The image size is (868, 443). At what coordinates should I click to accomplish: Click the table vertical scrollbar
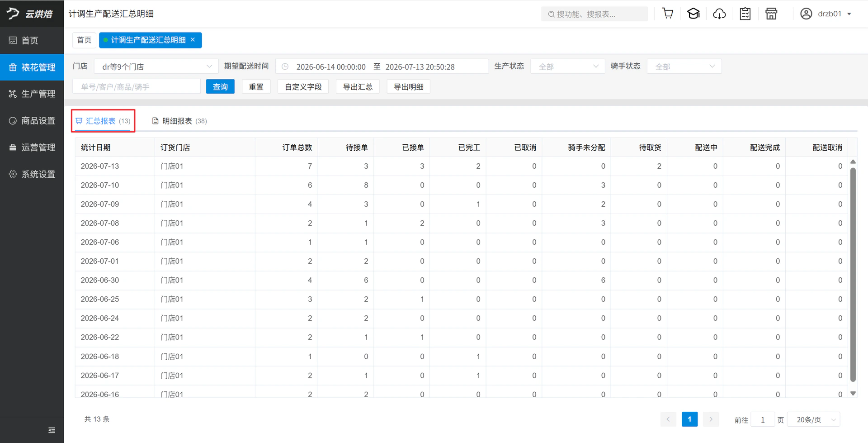tap(853, 274)
